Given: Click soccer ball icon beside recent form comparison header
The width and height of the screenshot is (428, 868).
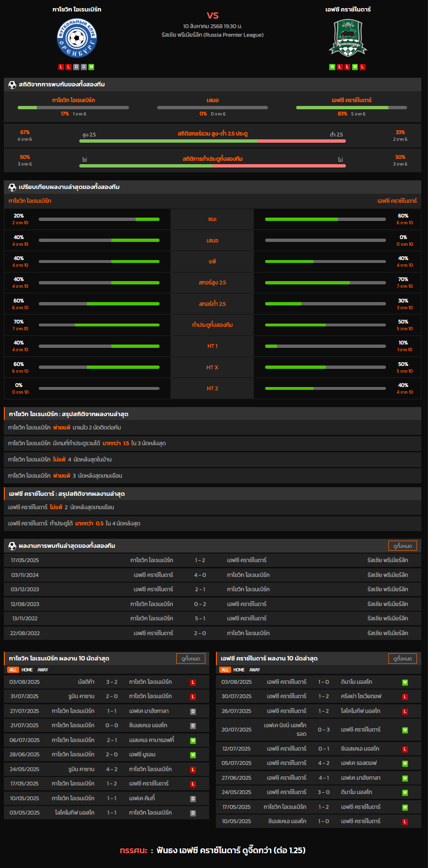Looking at the screenshot, I should click(x=12, y=187).
